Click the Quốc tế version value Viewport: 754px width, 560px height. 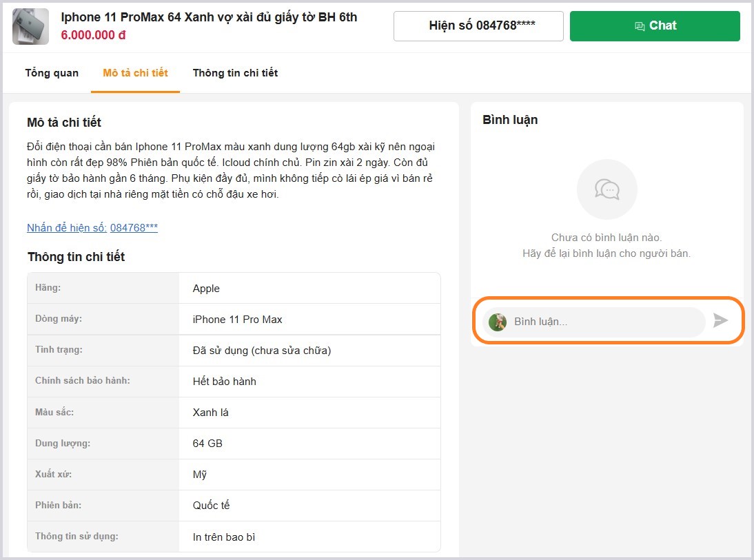[x=211, y=506]
